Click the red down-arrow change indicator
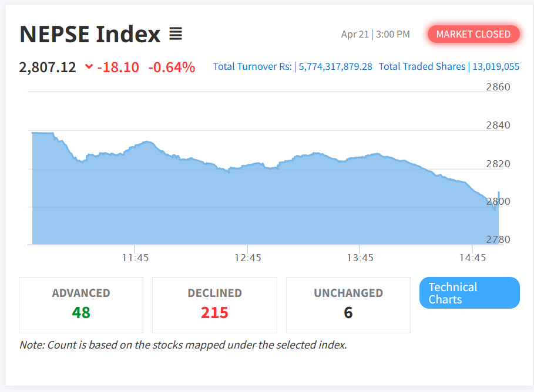The width and height of the screenshot is (534, 392). tap(89, 67)
